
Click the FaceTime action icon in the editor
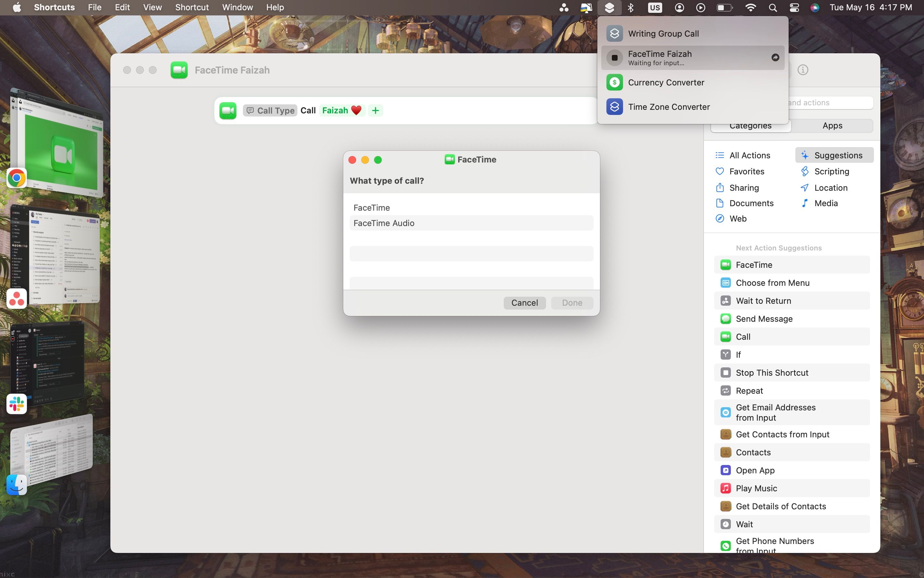point(228,110)
